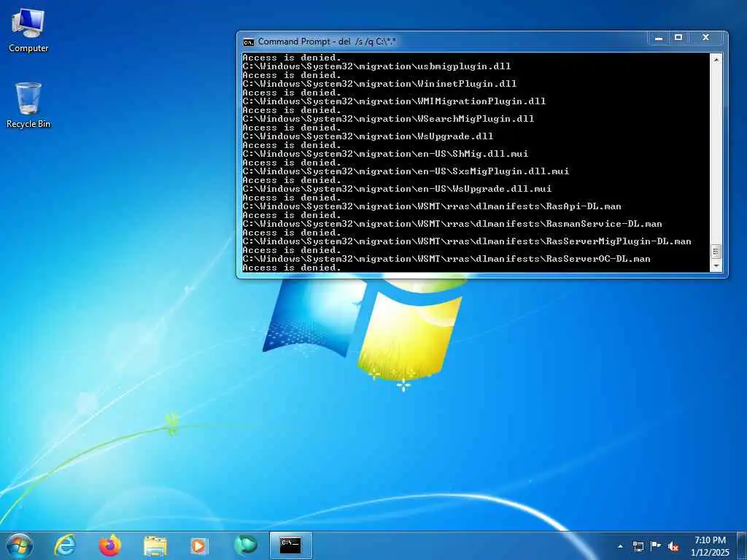747x560 pixels.
Task: Maximize the Command Prompt window
Action: (678, 38)
